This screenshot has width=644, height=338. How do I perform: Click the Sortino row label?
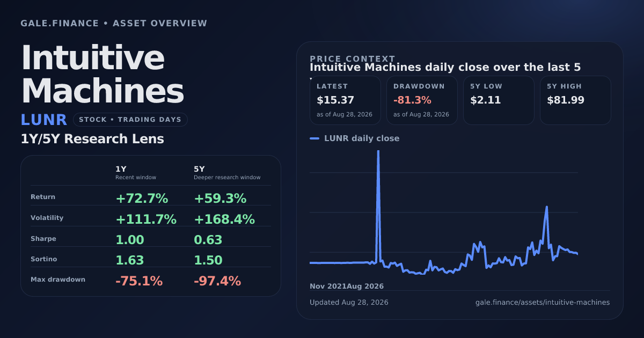tap(44, 259)
